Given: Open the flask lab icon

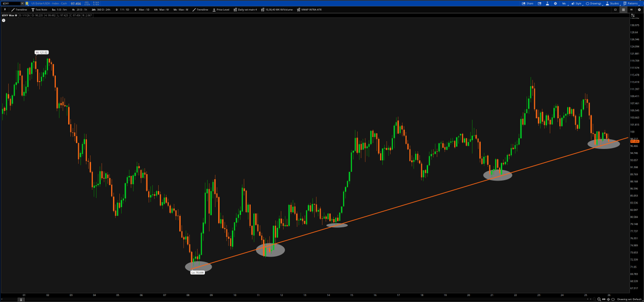Looking at the screenshot, I should [547, 3].
